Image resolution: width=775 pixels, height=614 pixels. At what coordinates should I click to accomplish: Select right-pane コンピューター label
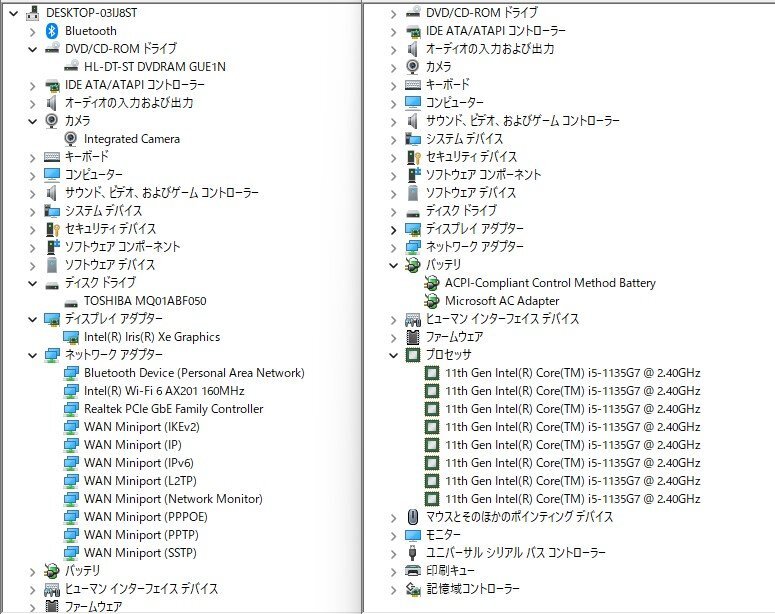[455, 103]
